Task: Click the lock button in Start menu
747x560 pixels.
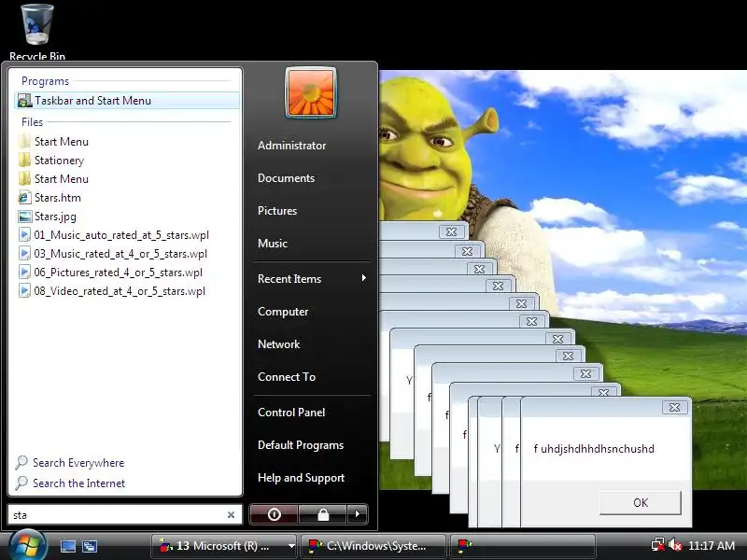Action: tap(323, 514)
